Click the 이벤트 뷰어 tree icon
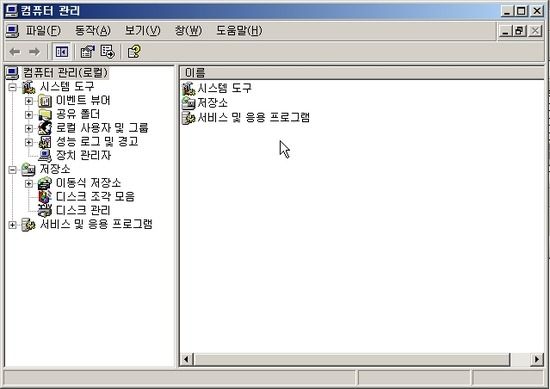Viewport: 550px width, 389px height. click(45, 101)
